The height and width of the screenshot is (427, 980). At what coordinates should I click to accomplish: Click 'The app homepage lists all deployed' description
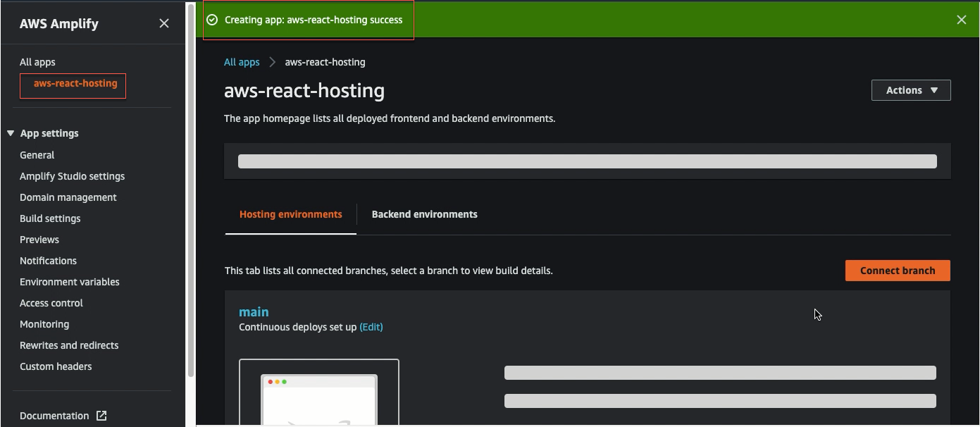390,118
